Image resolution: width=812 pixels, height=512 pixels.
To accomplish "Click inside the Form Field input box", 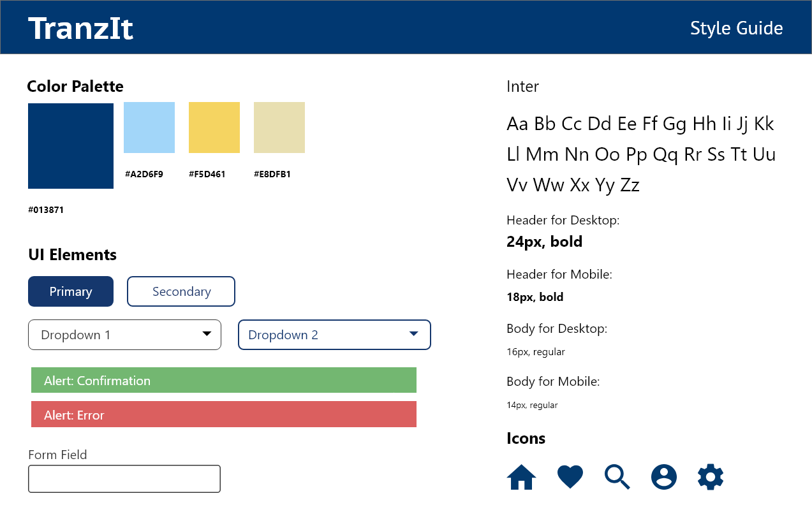I will pos(124,479).
